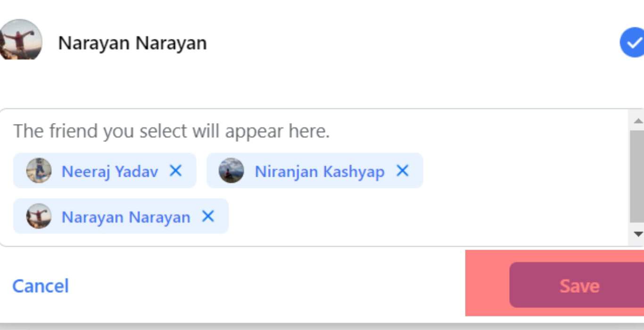
Task: Click the red highlight area left of Save
Action: [x=487, y=283]
